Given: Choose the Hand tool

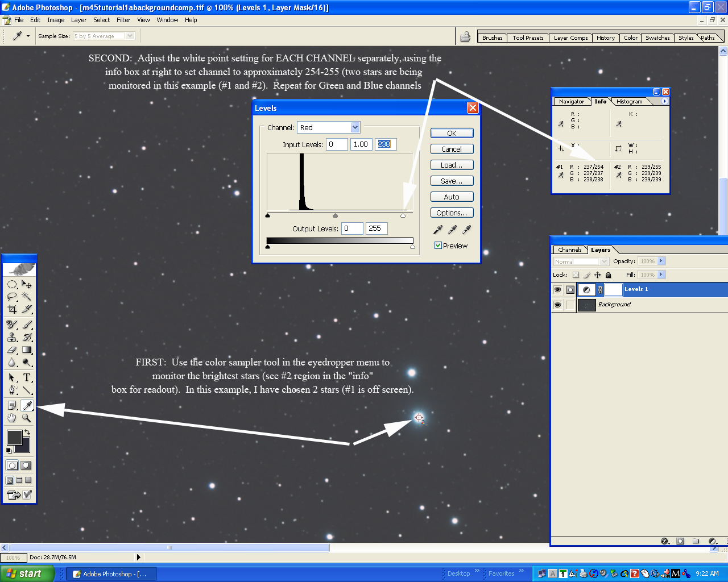Looking at the screenshot, I should (x=12, y=418).
